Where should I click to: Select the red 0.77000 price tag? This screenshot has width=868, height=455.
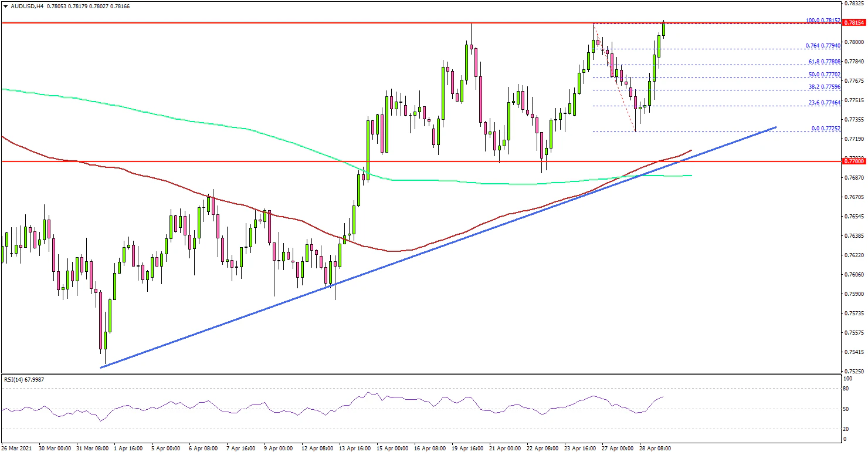(x=853, y=160)
